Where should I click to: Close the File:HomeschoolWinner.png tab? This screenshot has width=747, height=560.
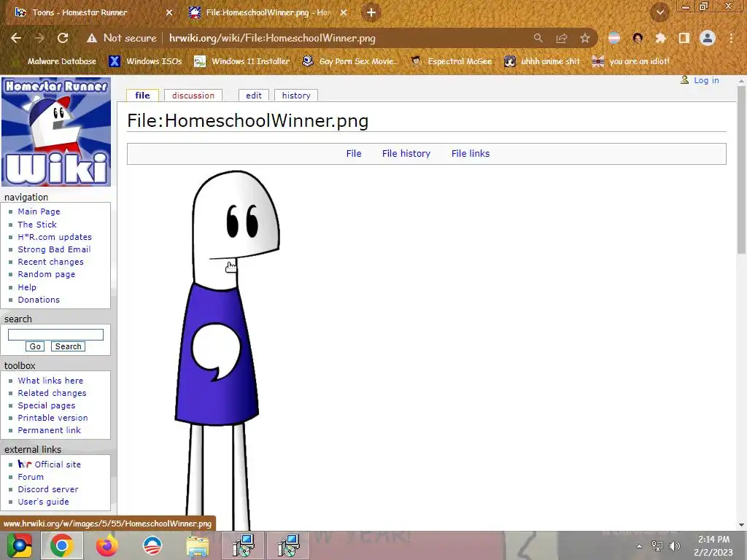point(344,12)
